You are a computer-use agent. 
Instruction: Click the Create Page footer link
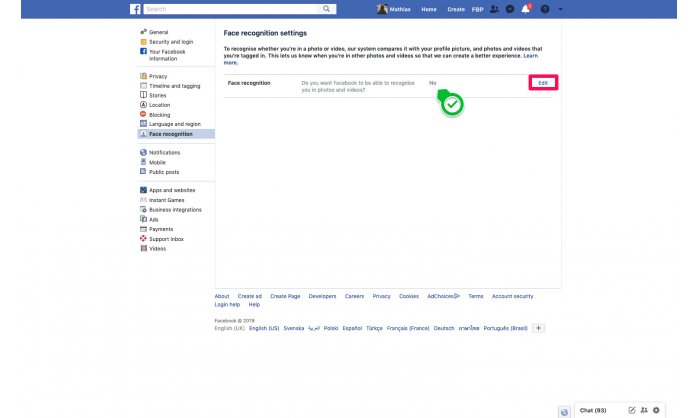point(285,296)
